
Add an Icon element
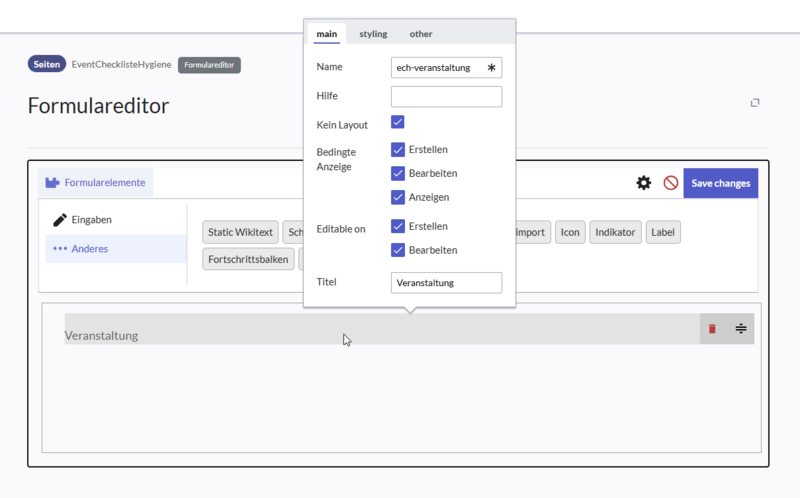click(x=570, y=232)
